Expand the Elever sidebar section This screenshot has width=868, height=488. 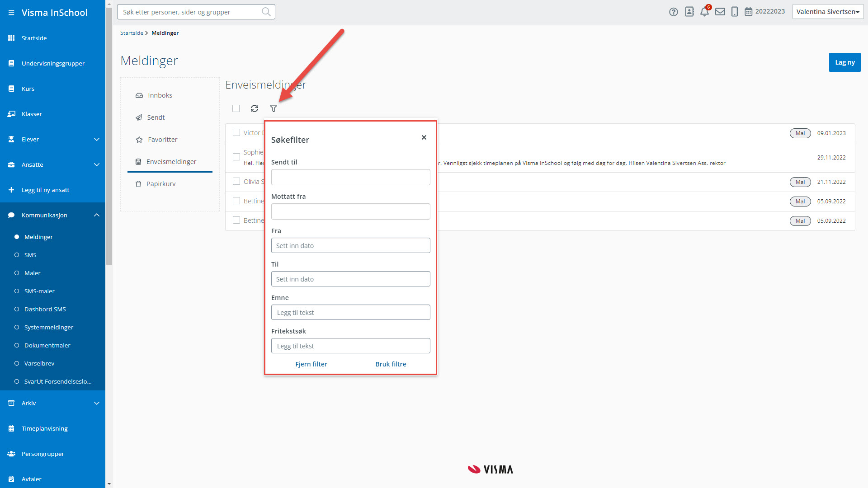coord(96,139)
